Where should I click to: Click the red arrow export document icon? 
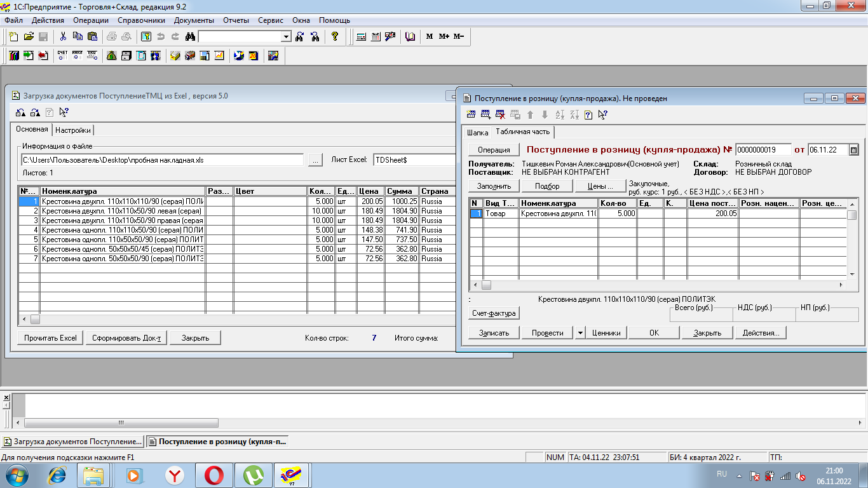43,56
